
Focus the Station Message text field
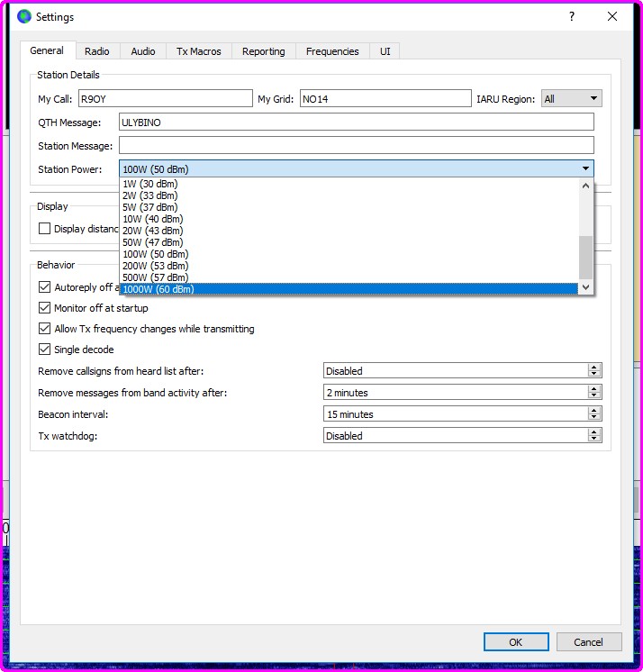click(x=356, y=146)
